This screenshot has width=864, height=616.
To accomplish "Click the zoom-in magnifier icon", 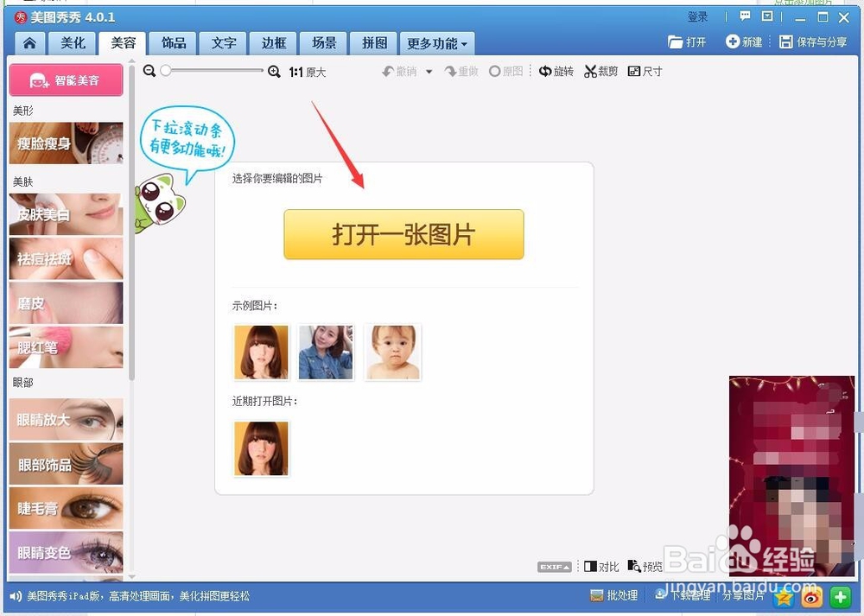I will point(275,73).
